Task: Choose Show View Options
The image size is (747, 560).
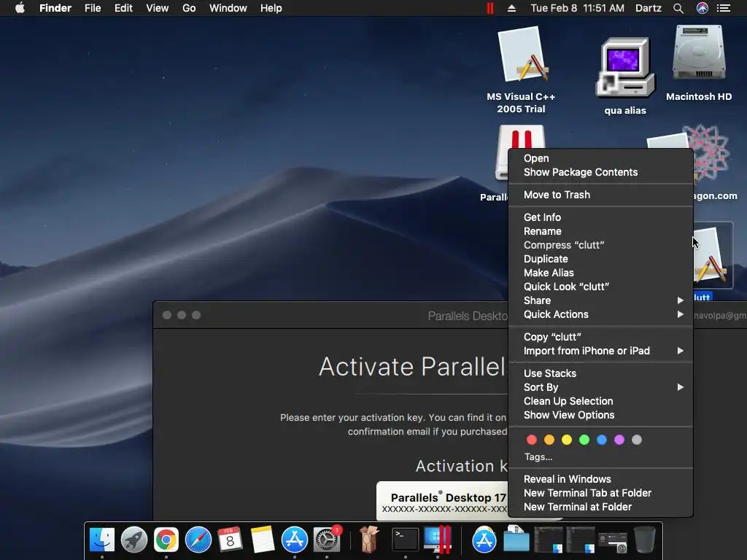Action: coord(601,415)
